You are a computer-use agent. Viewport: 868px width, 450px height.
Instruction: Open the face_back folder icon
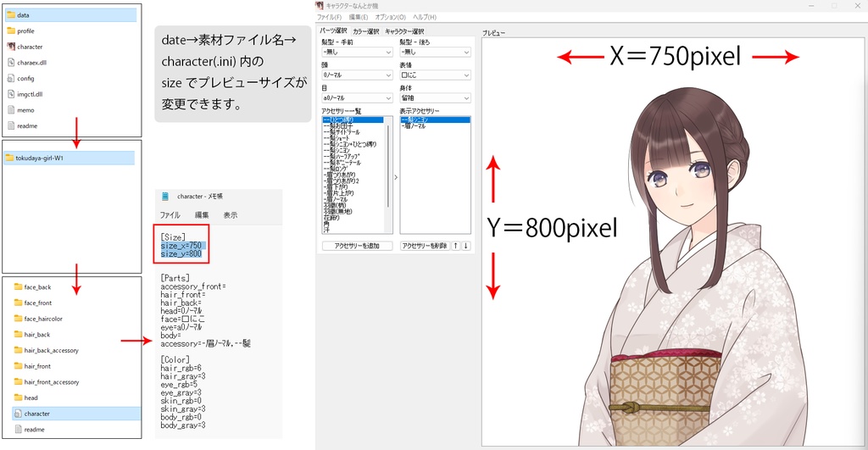click(x=18, y=286)
